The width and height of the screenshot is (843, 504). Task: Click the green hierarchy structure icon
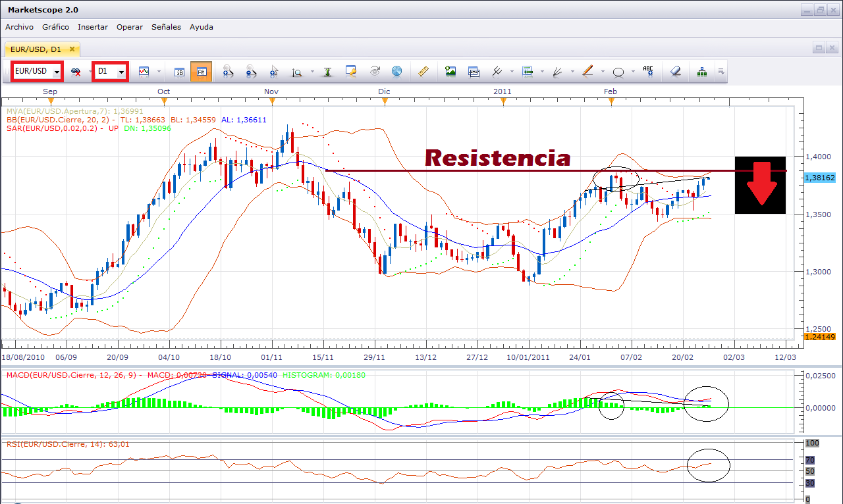[701, 71]
